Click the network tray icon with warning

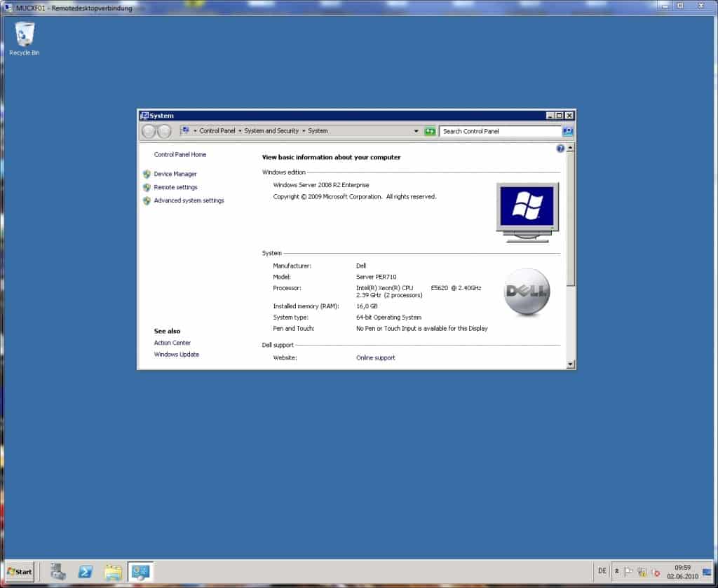[x=642, y=572]
